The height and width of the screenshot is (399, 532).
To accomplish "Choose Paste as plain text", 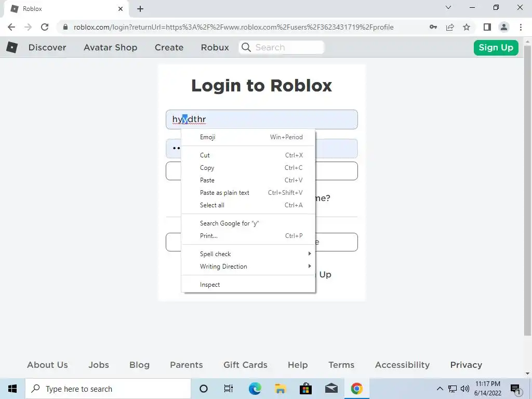I will 249,193.
